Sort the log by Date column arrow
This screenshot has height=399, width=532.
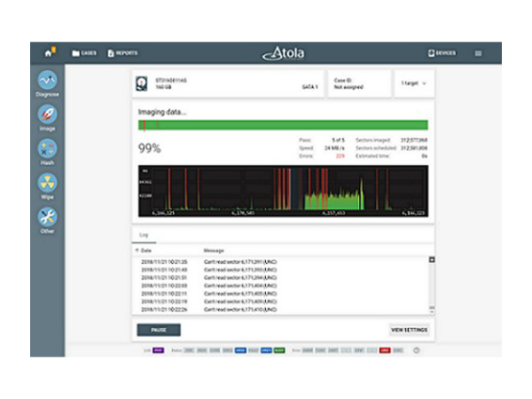click(x=137, y=251)
